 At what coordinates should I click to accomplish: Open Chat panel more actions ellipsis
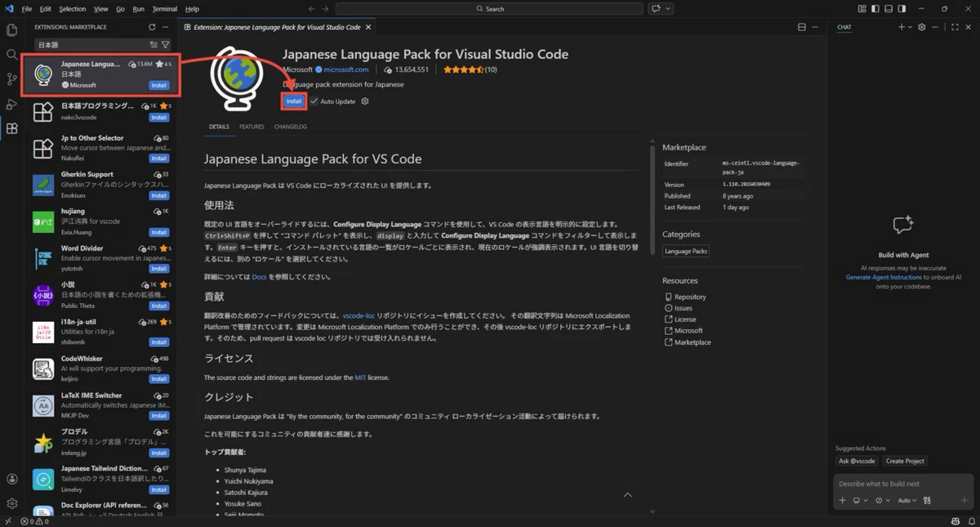tap(936, 27)
